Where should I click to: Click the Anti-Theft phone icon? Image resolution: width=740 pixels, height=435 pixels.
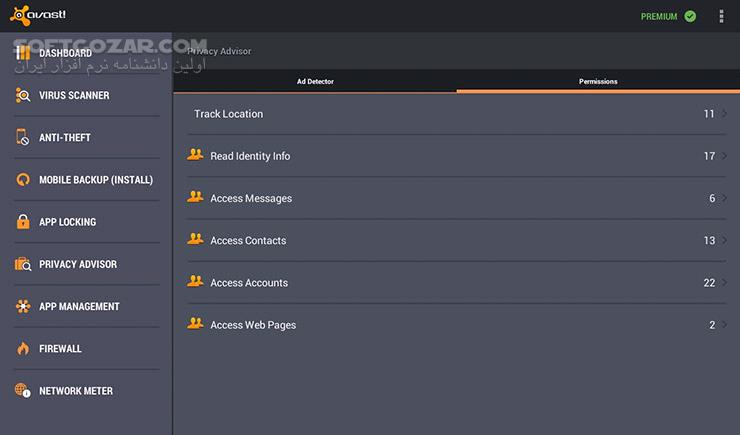(x=22, y=137)
